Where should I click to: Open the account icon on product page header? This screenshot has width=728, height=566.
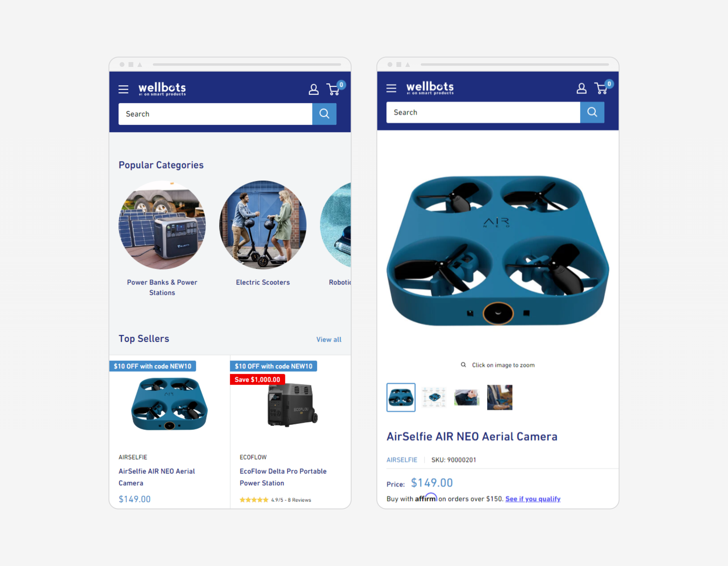click(581, 88)
